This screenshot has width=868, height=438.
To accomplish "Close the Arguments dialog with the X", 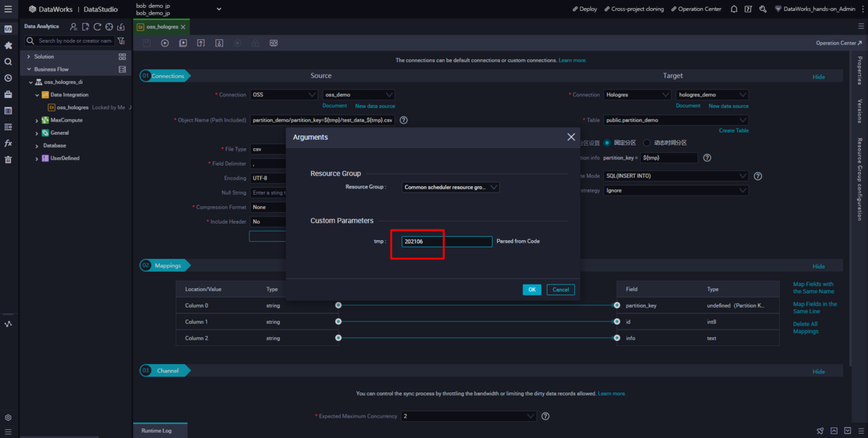I will [571, 137].
